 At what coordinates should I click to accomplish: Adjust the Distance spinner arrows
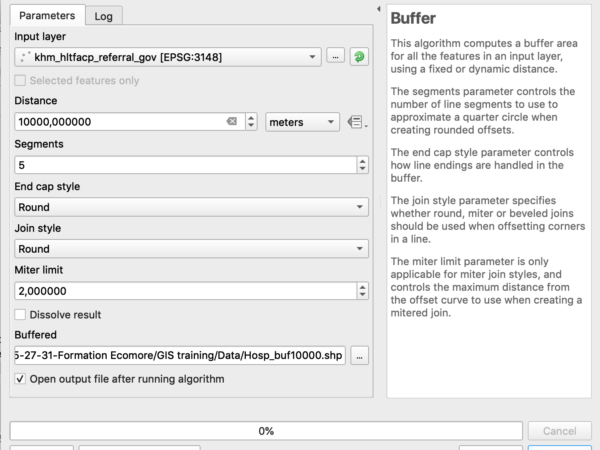(251, 122)
